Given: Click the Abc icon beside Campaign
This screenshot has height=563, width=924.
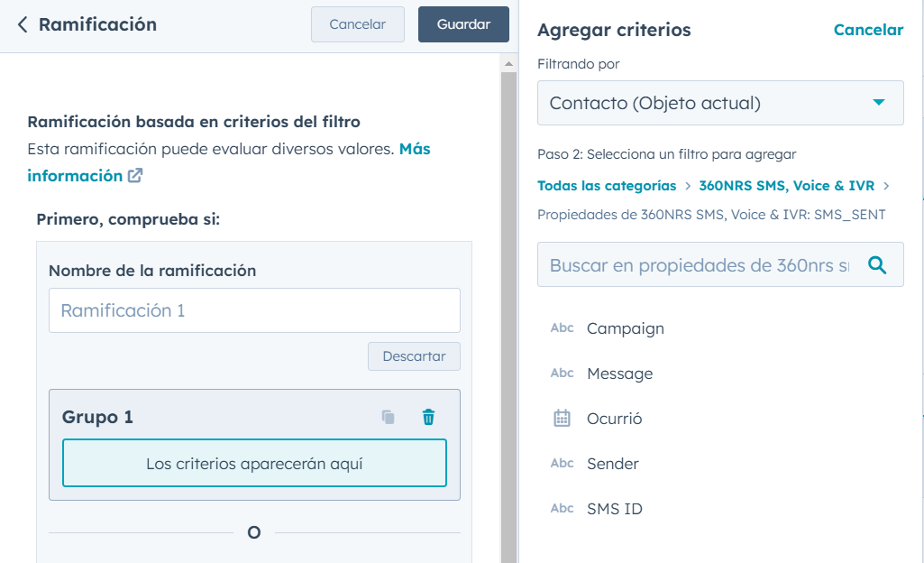Looking at the screenshot, I should pyautogui.click(x=562, y=328).
